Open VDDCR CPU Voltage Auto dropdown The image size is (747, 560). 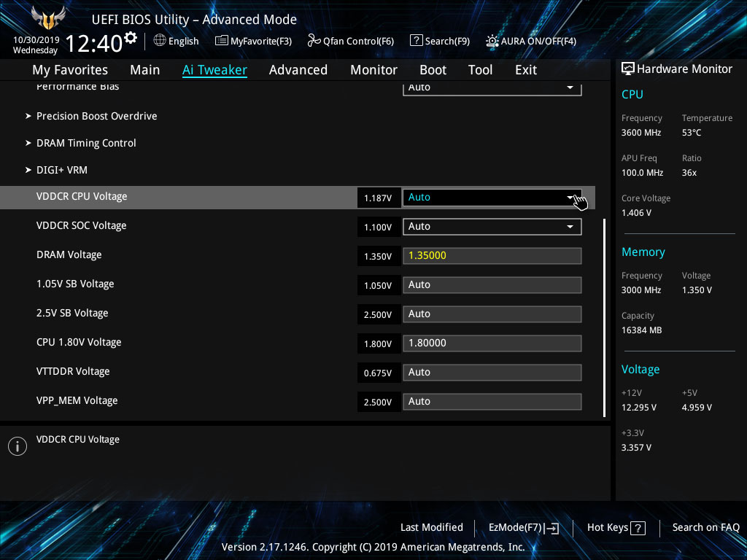click(492, 197)
